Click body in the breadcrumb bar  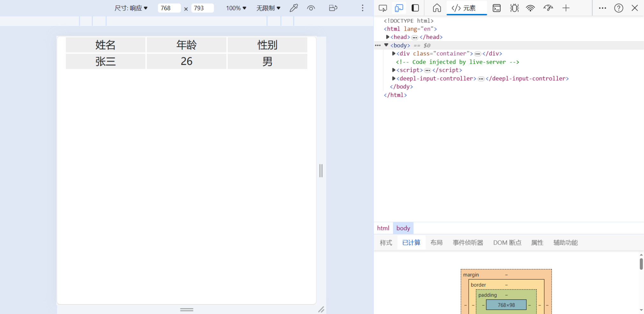click(x=403, y=228)
